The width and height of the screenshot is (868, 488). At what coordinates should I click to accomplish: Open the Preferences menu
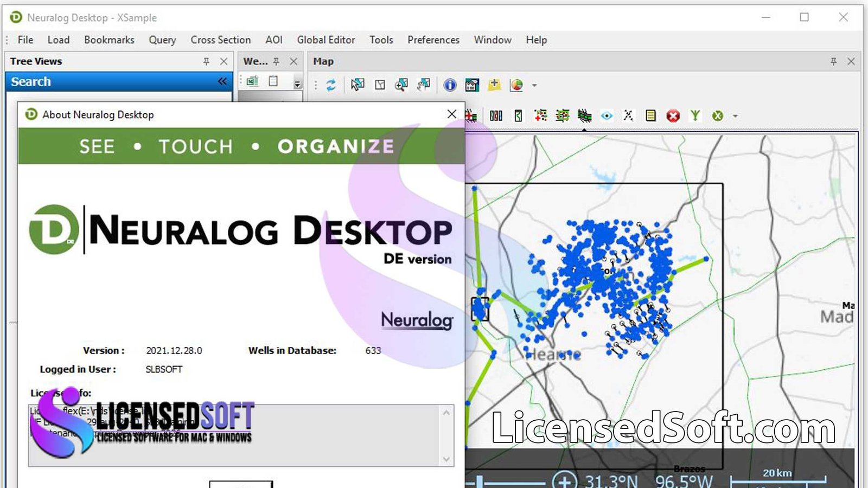(433, 40)
